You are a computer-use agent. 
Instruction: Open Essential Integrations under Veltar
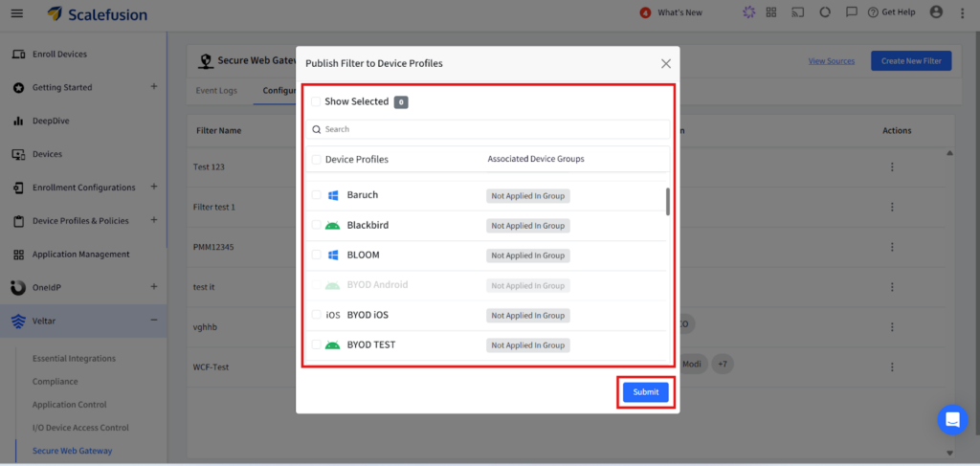click(74, 359)
